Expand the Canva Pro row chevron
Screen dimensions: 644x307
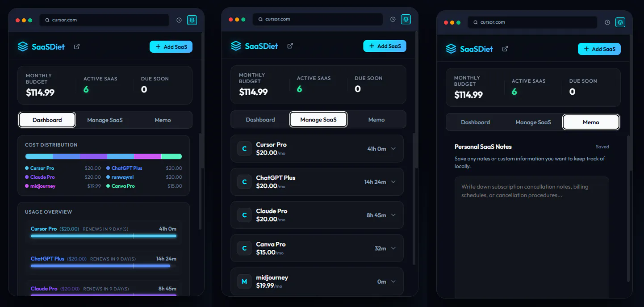[393, 248]
